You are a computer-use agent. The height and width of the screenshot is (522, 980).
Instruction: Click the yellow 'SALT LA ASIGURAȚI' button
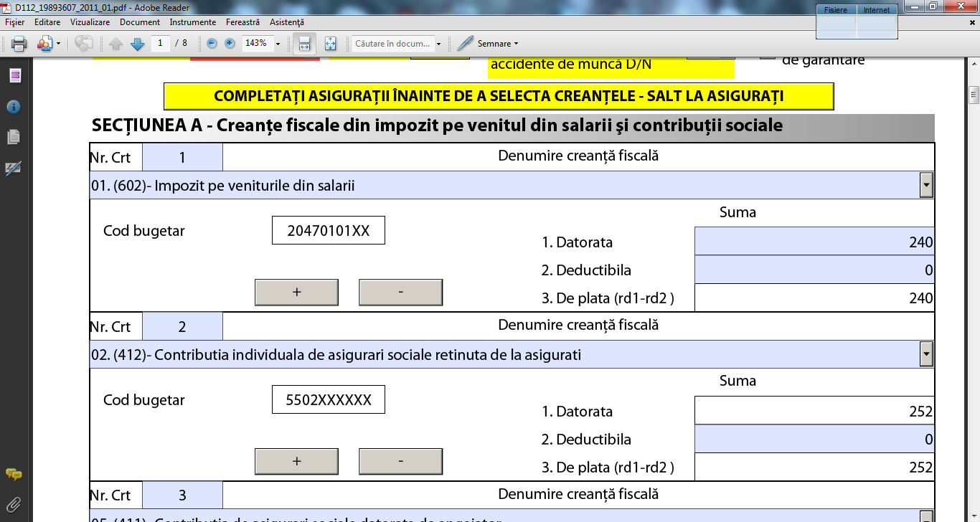pyautogui.click(x=499, y=96)
